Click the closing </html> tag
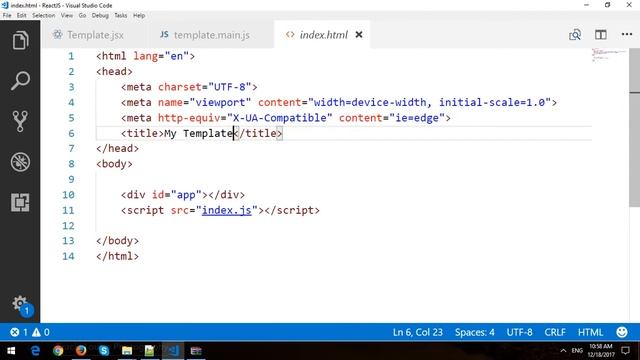This screenshot has height=360, width=640. (x=118, y=256)
